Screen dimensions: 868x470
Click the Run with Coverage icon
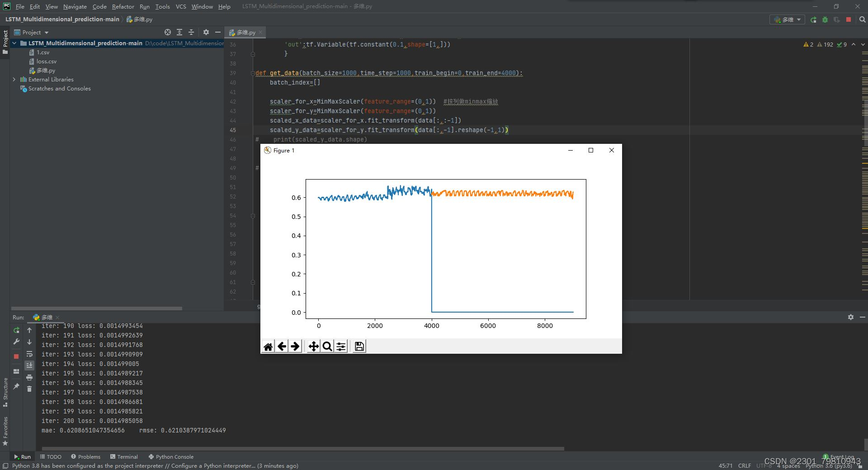837,19
